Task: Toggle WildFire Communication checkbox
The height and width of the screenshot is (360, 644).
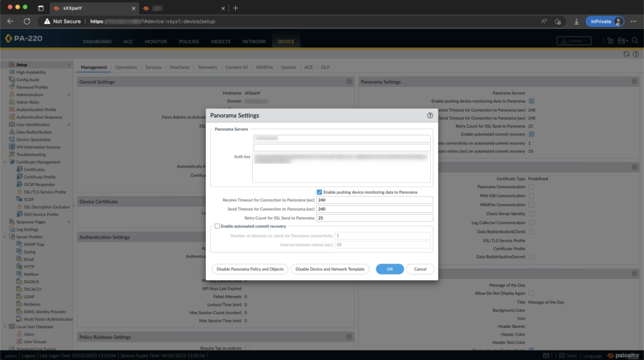Action: (x=531, y=205)
